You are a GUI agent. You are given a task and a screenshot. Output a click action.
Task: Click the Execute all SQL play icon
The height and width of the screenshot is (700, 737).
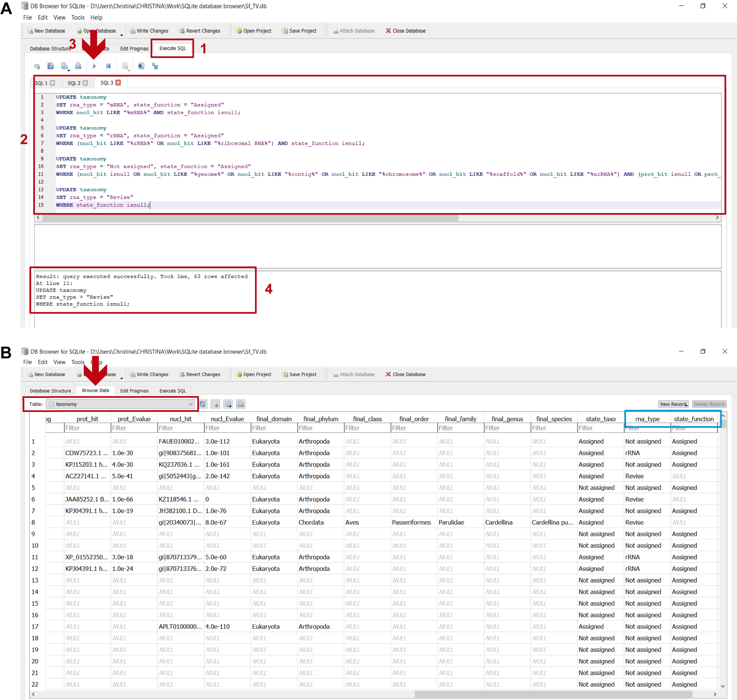(x=94, y=66)
